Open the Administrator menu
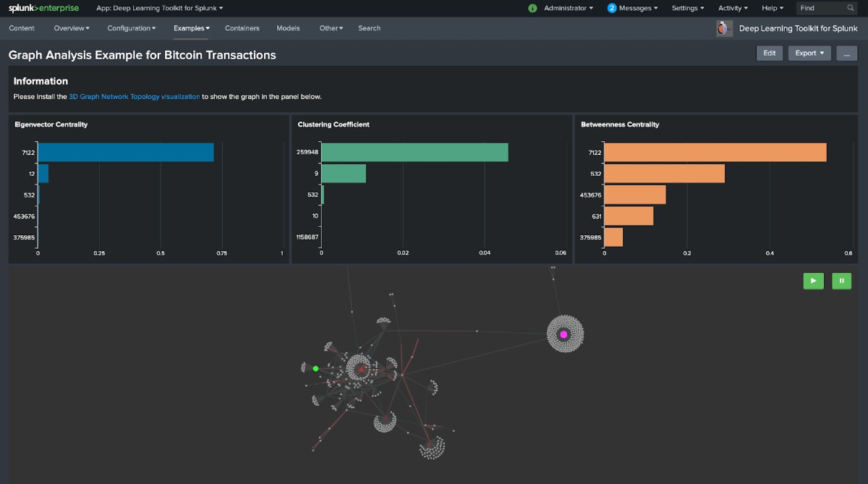868x484 pixels. (569, 8)
